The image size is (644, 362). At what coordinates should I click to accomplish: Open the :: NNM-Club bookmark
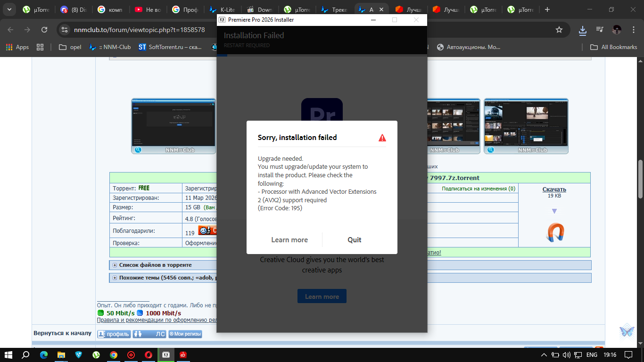tap(110, 47)
